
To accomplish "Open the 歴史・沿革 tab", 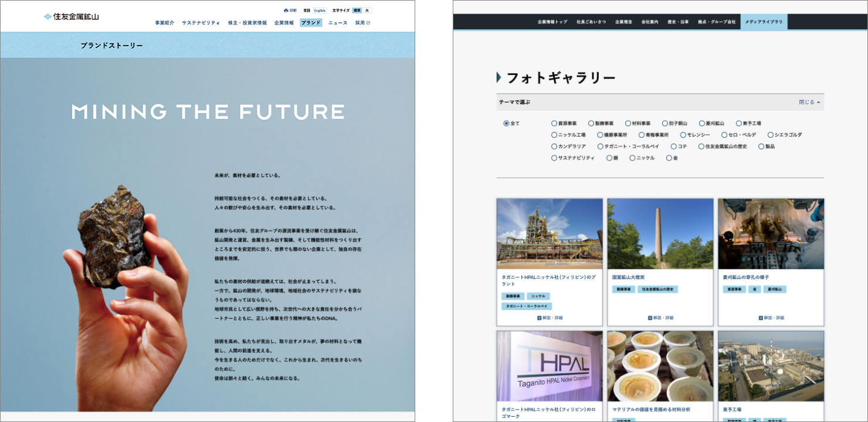I will click(x=678, y=22).
